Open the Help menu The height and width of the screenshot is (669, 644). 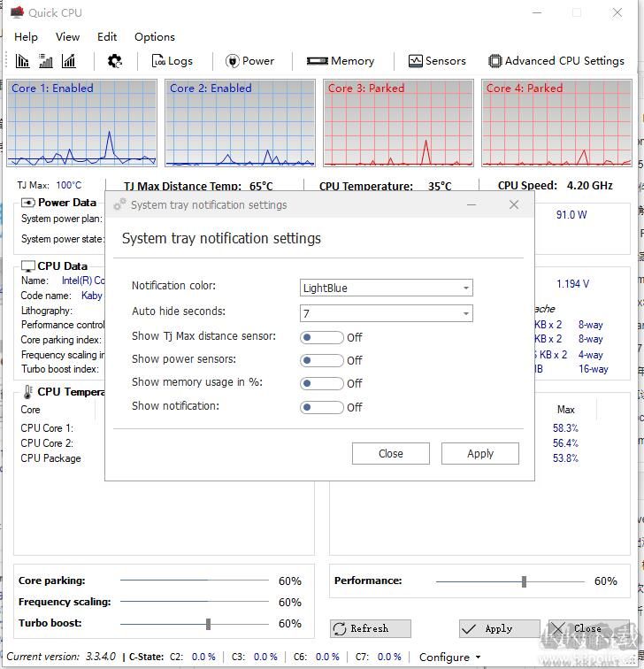(x=26, y=37)
